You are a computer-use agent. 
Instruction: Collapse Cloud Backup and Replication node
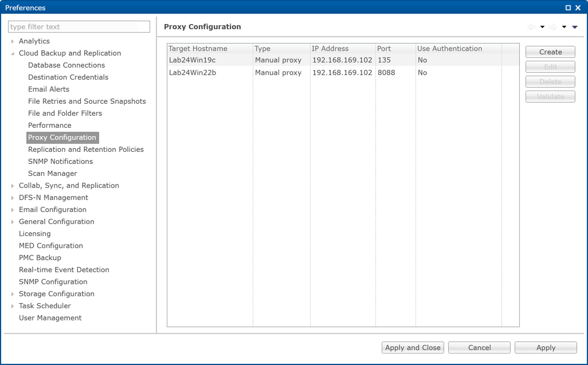tap(13, 53)
